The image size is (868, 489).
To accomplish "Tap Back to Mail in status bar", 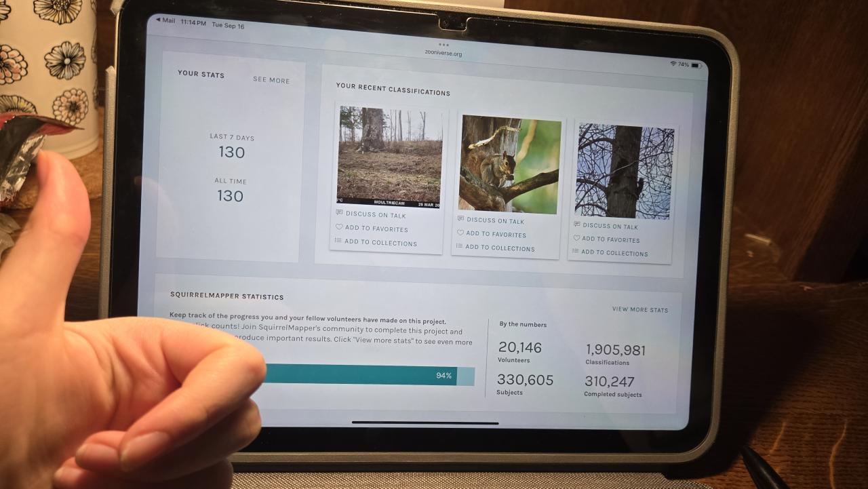I will [165, 20].
